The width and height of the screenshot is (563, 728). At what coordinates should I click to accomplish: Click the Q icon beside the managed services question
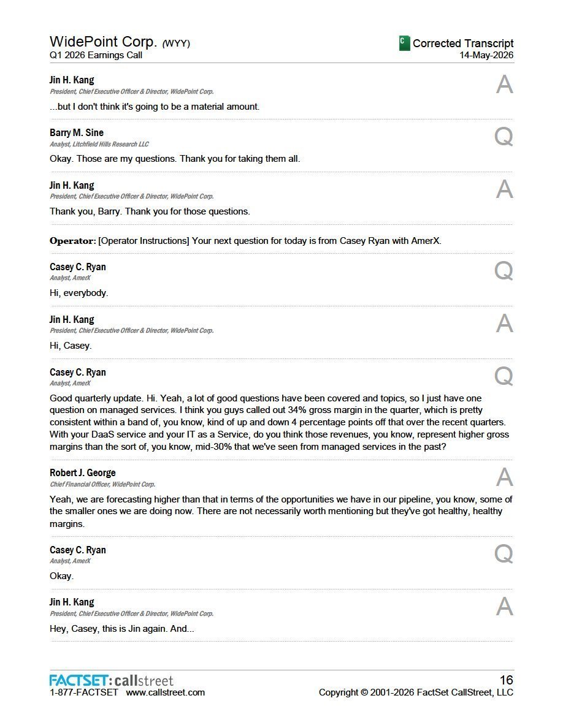(504, 376)
